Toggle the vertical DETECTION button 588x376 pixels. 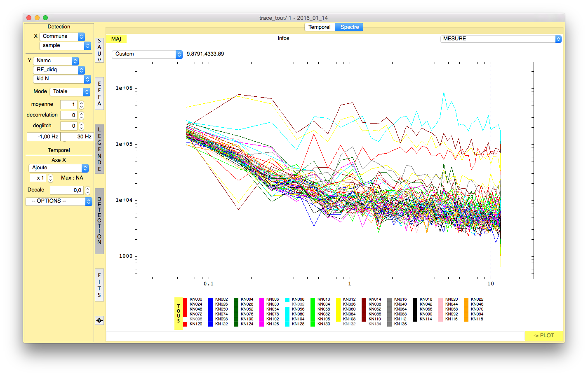point(99,221)
